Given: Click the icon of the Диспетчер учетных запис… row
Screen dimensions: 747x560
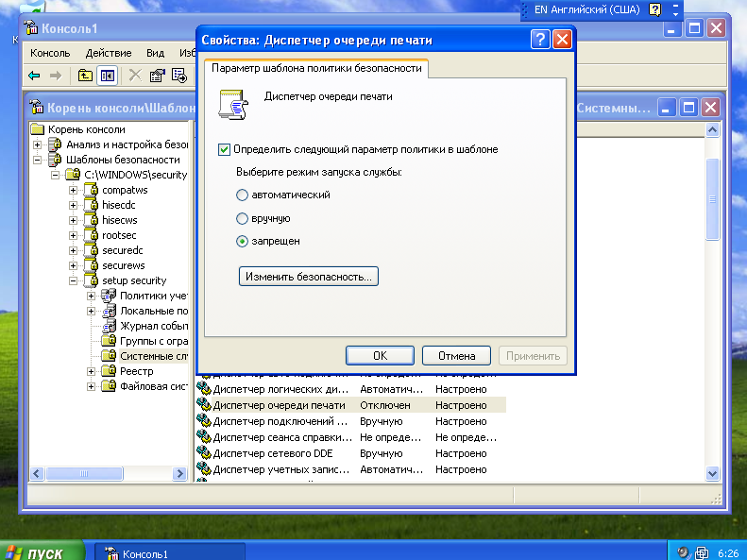Looking at the screenshot, I should point(204,469).
